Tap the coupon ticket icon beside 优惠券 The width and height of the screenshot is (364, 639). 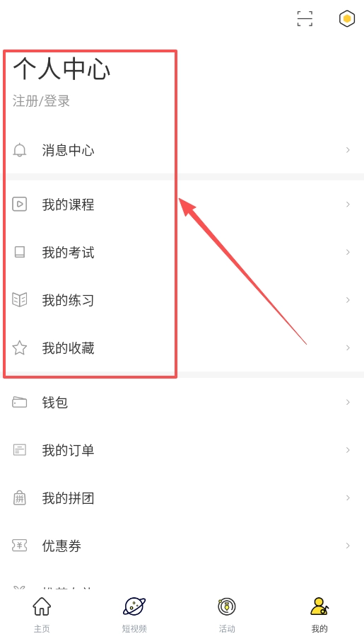20,546
